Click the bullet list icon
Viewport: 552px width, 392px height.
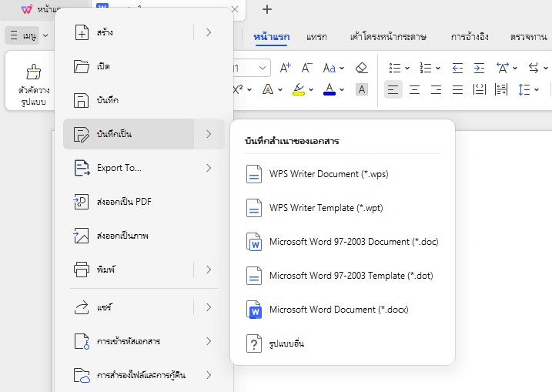tap(395, 68)
